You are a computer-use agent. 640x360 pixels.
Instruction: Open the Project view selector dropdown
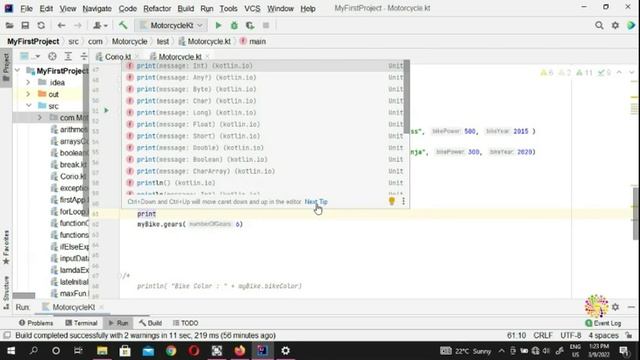30,56
